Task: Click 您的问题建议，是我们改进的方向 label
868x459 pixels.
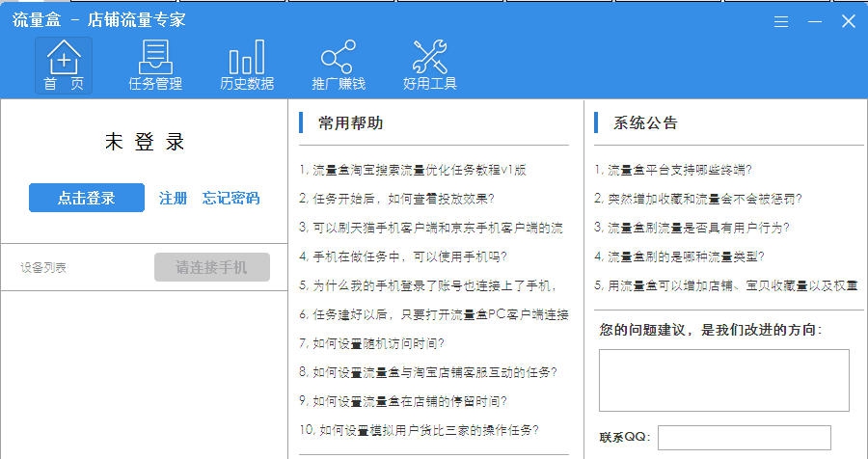Action: tap(712, 331)
